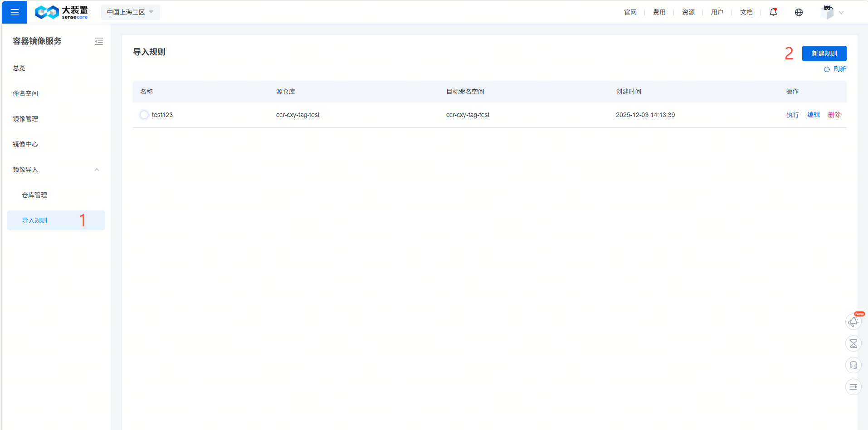
Task: Click the 新建规则 button
Action: (x=824, y=54)
